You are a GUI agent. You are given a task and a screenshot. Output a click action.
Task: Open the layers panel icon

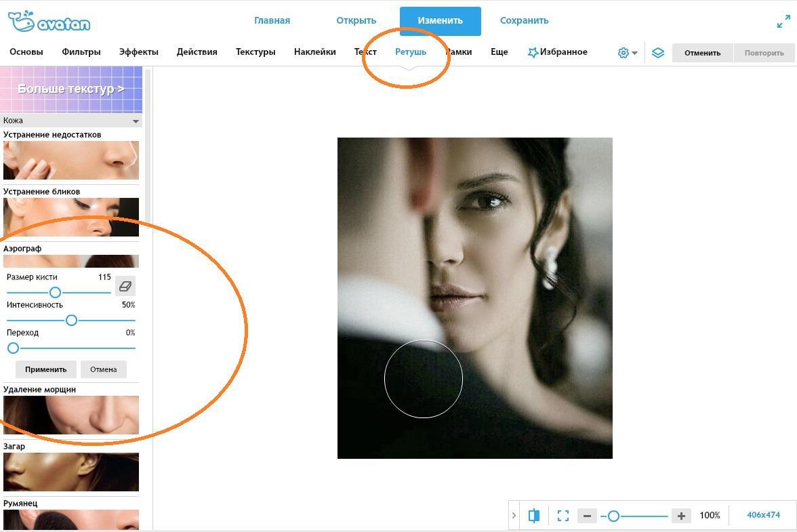click(x=657, y=53)
